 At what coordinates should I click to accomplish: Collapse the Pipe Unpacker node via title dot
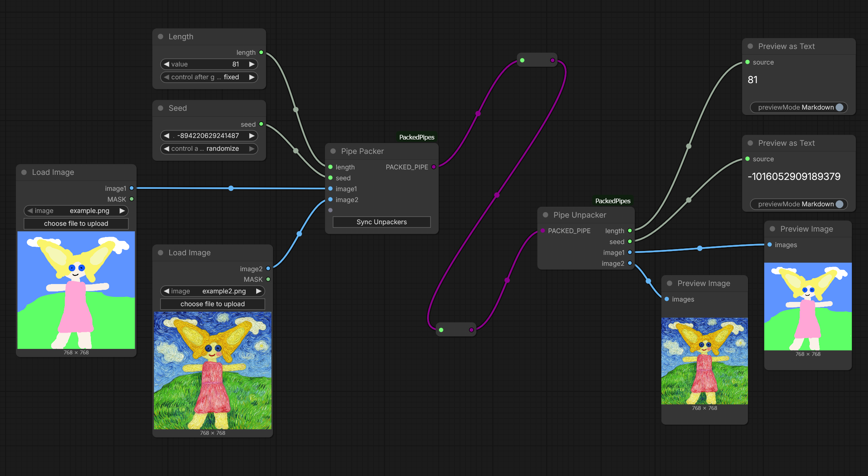pos(545,215)
